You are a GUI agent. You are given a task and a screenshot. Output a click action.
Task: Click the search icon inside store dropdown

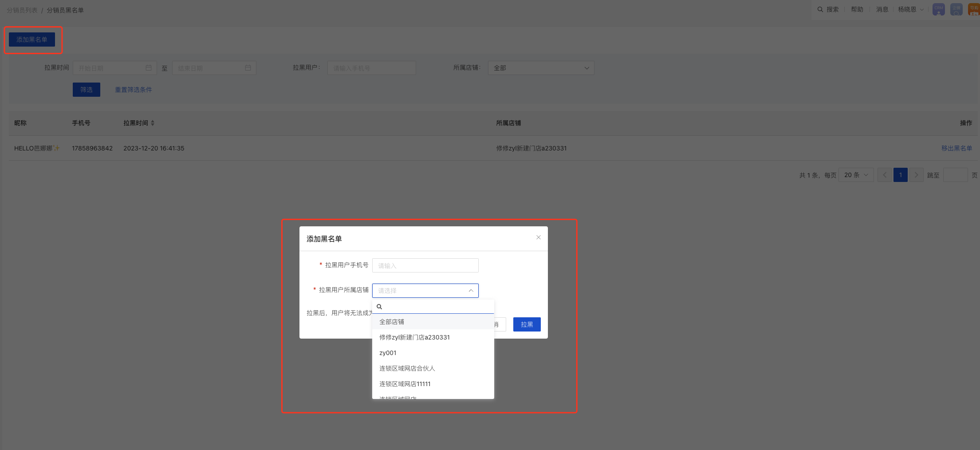[379, 307]
